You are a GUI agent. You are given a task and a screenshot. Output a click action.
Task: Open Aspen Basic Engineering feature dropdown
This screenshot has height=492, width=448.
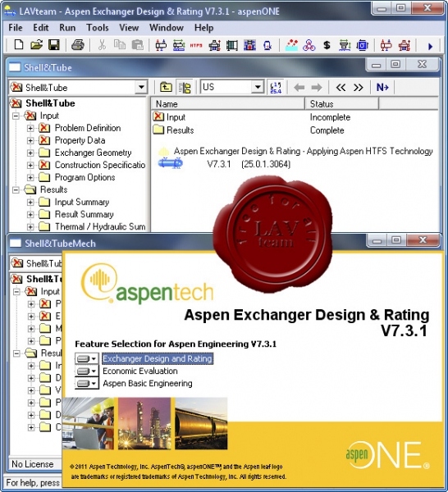(87, 384)
